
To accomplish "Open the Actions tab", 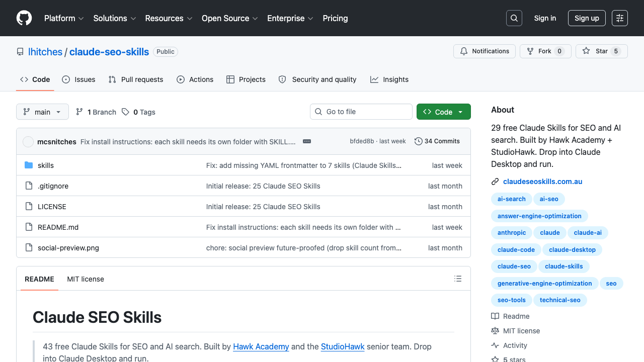I will (195, 79).
